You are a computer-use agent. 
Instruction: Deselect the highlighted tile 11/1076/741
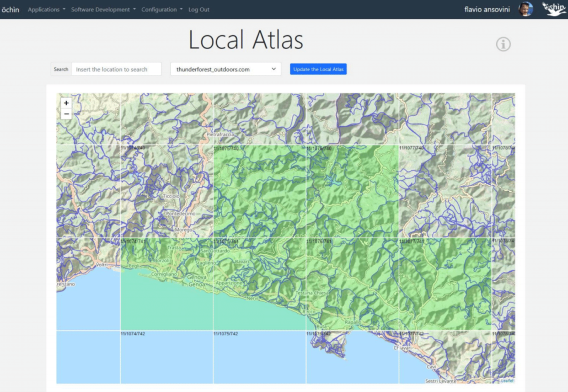coord(352,284)
